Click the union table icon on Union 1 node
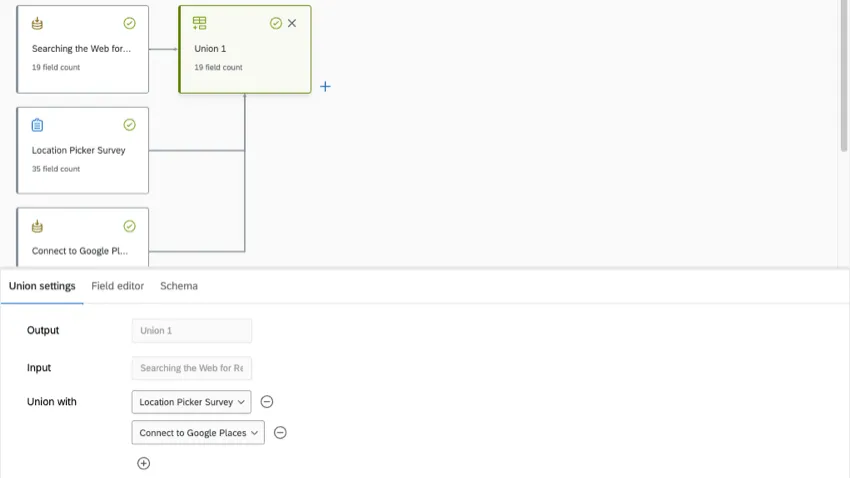The width and height of the screenshot is (850, 478). point(199,23)
